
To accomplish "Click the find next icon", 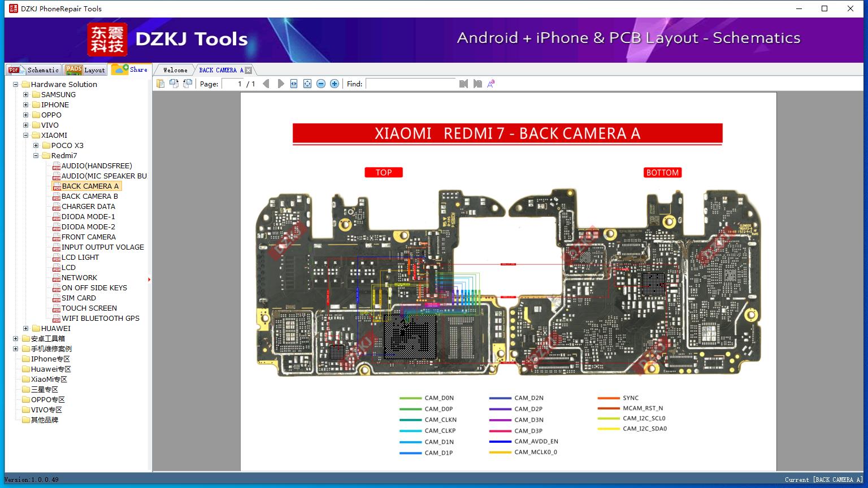I will (478, 84).
